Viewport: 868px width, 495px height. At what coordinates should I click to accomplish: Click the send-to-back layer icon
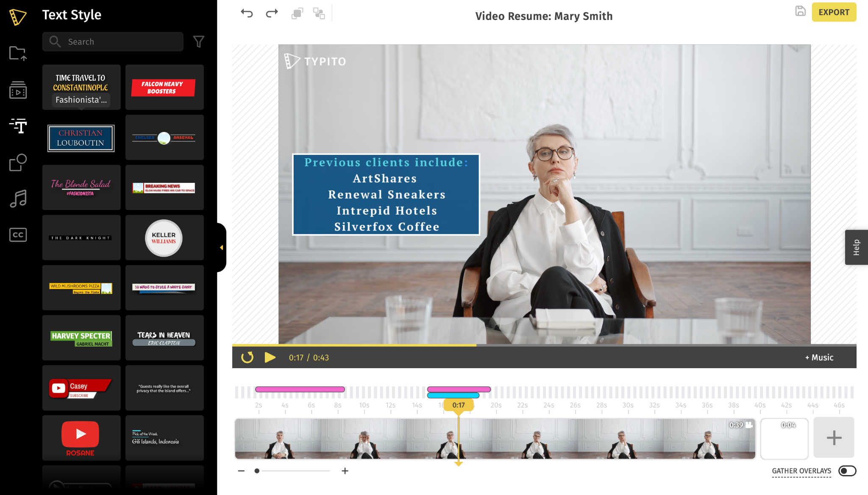[x=319, y=13]
